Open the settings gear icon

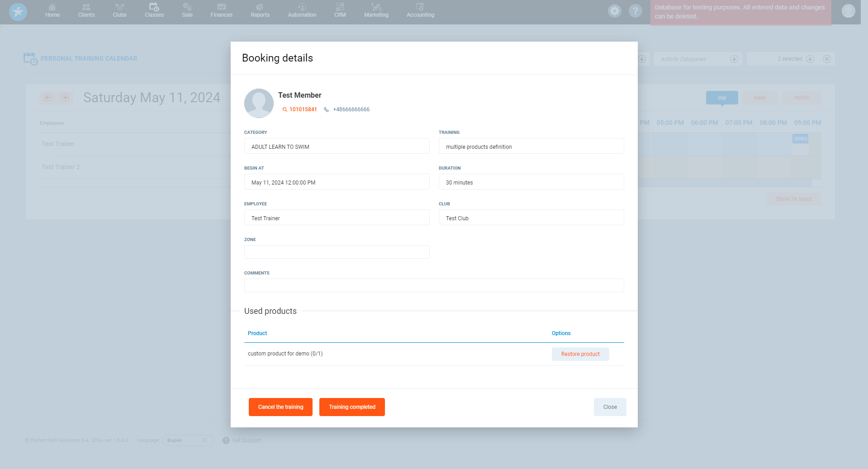coord(614,11)
